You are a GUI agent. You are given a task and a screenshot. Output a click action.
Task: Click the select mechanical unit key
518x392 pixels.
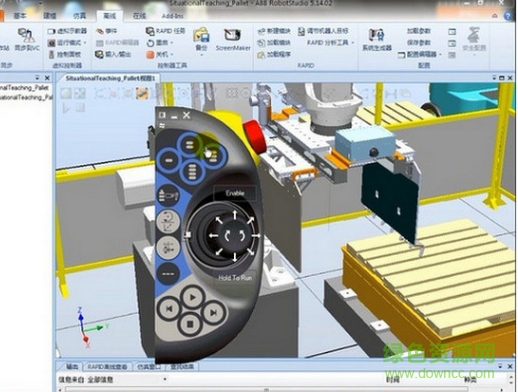click(x=168, y=195)
